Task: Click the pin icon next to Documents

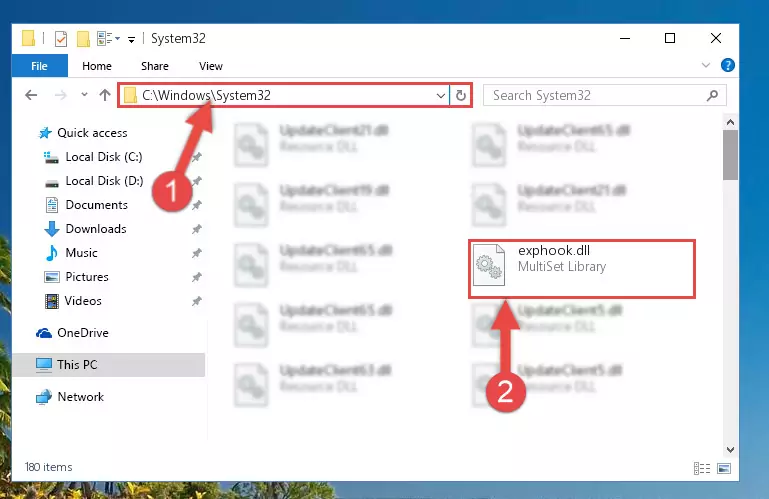Action: (x=197, y=205)
